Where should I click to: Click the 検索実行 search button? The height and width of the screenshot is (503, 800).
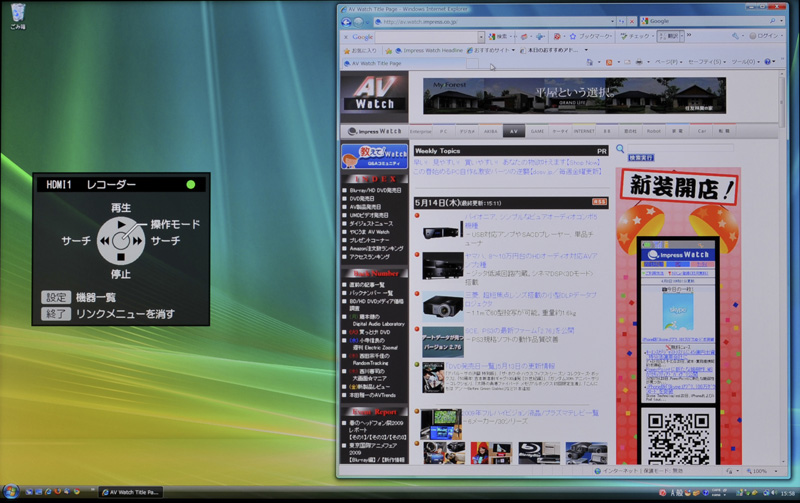641,158
